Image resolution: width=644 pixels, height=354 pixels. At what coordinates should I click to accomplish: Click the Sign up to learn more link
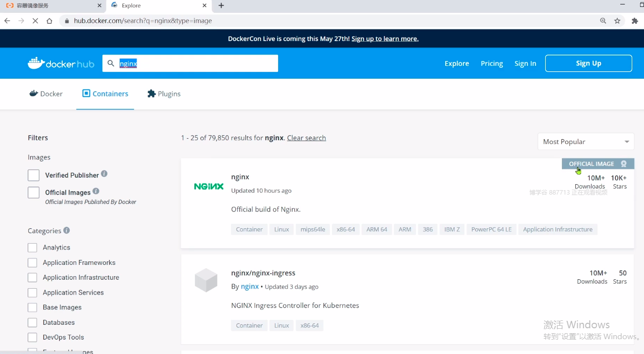coord(385,39)
